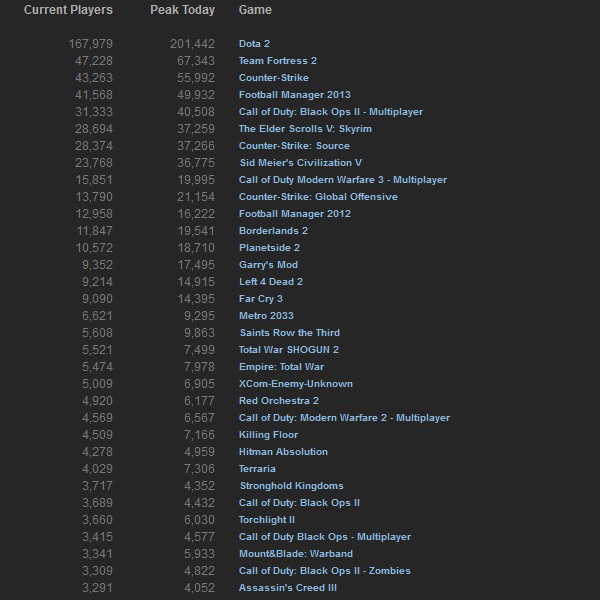
Task: Go to The Elder Scrolls V: Skyrim
Action: [x=305, y=129]
